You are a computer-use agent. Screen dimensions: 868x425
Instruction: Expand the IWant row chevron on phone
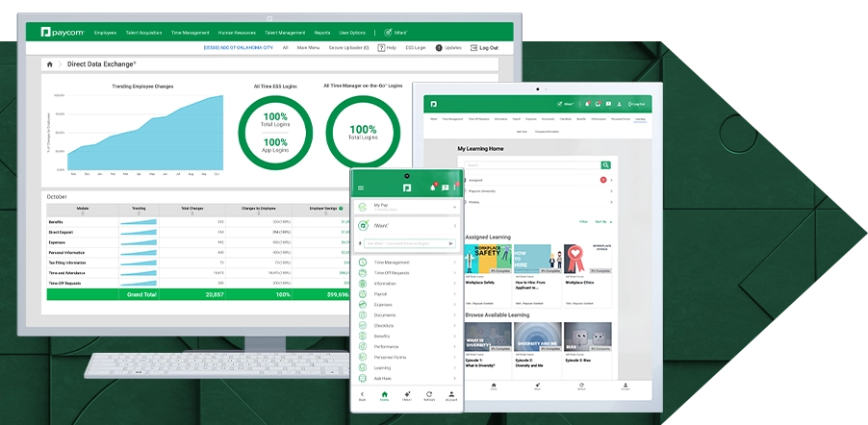click(x=454, y=226)
